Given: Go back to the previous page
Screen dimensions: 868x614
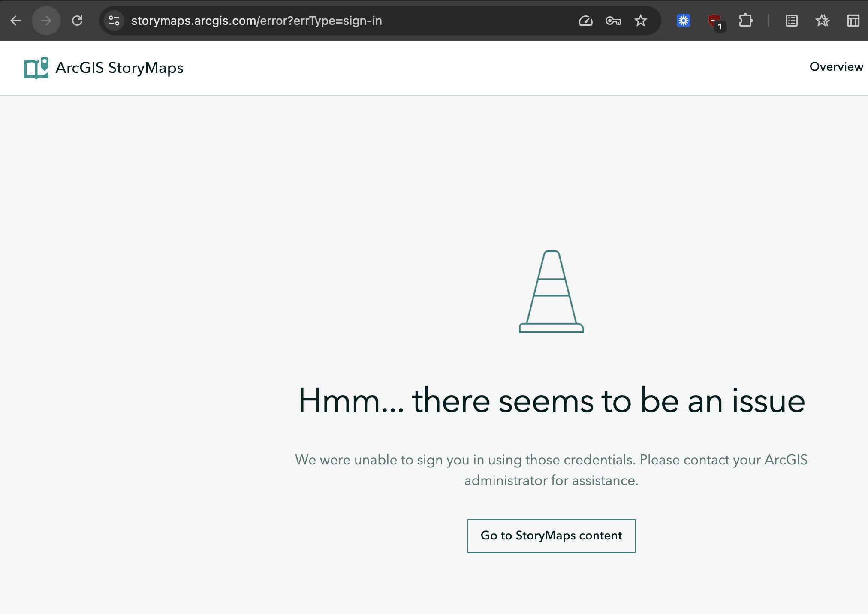Looking at the screenshot, I should [x=16, y=21].
